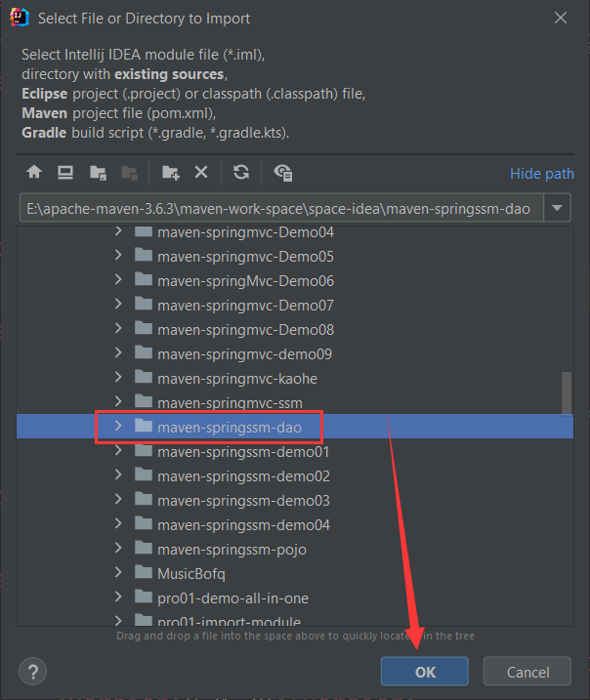Image resolution: width=590 pixels, height=700 pixels.
Task: Select maven-springMvc-Demo06 in the tree
Action: coord(245,281)
